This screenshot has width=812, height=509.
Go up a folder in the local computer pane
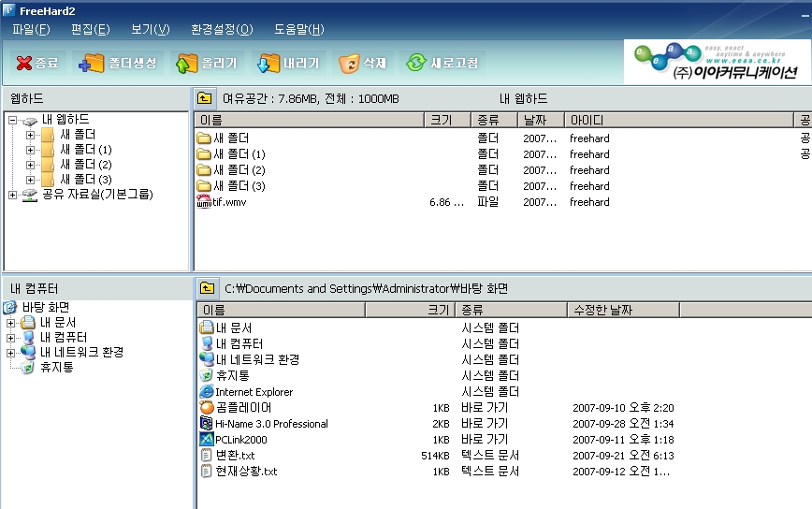[x=207, y=289]
